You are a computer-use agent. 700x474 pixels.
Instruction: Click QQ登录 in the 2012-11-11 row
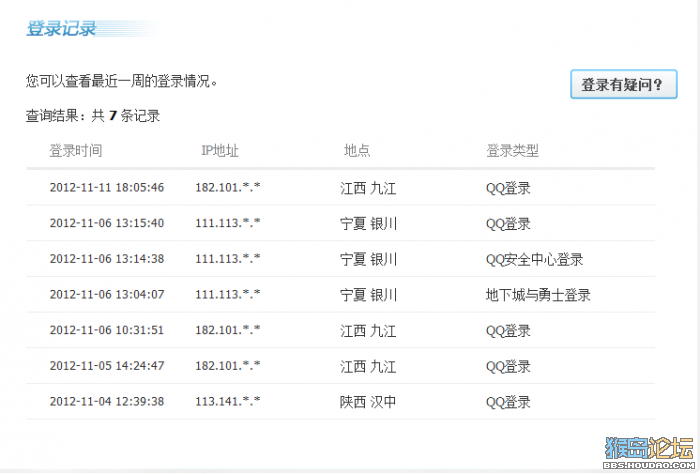(x=508, y=188)
